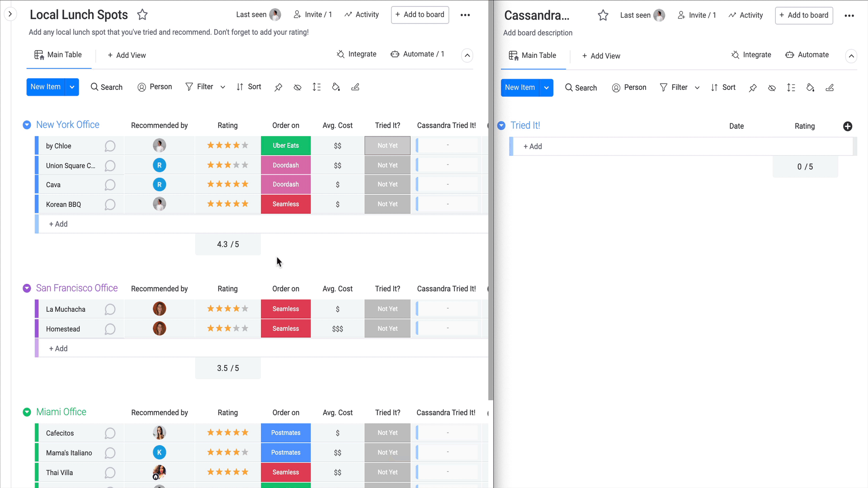
Task: Click the 4.3 / 5 rating summary cell
Action: click(x=228, y=244)
